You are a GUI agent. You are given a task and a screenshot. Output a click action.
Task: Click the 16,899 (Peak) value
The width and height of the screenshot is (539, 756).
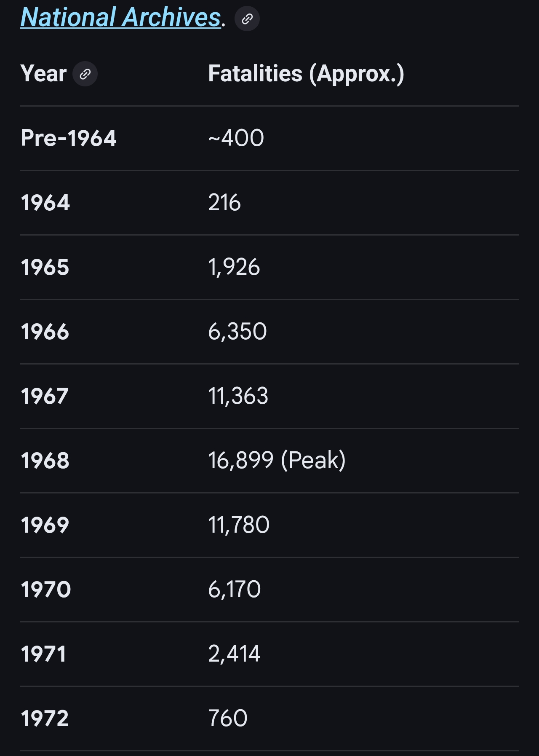(x=277, y=460)
